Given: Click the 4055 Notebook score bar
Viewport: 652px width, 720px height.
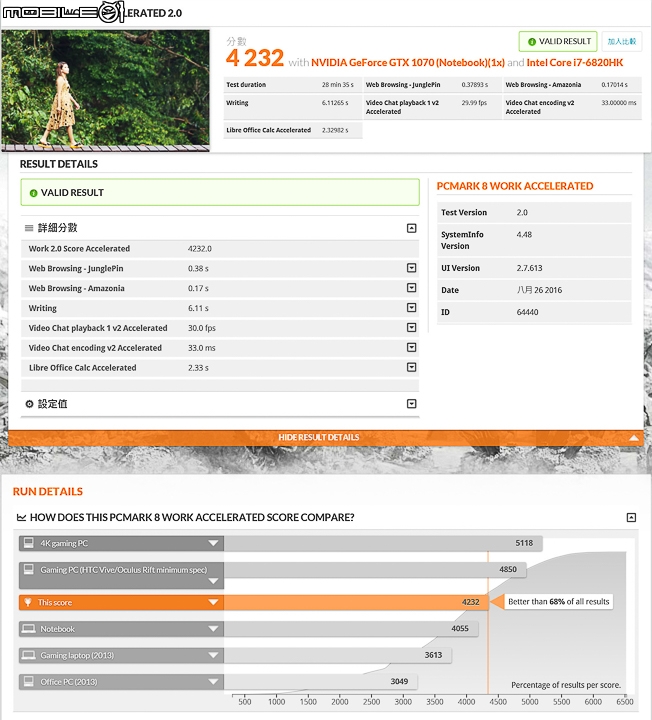Looking at the screenshot, I should pyautogui.click(x=351, y=629).
